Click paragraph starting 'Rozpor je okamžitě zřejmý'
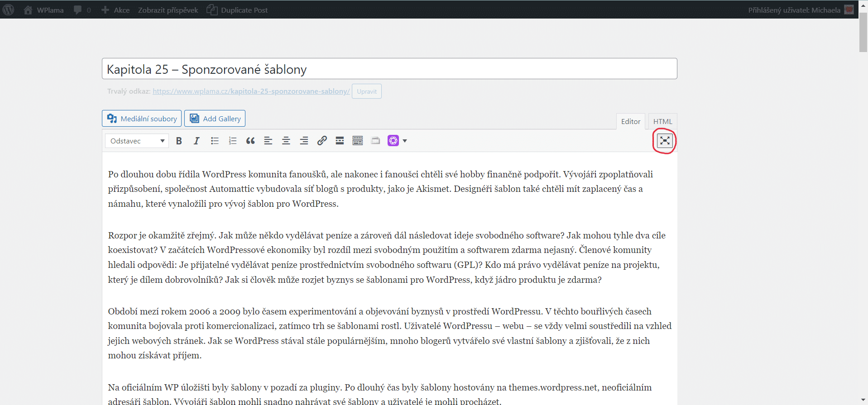Image resolution: width=868 pixels, height=405 pixels. pyautogui.click(x=387, y=257)
